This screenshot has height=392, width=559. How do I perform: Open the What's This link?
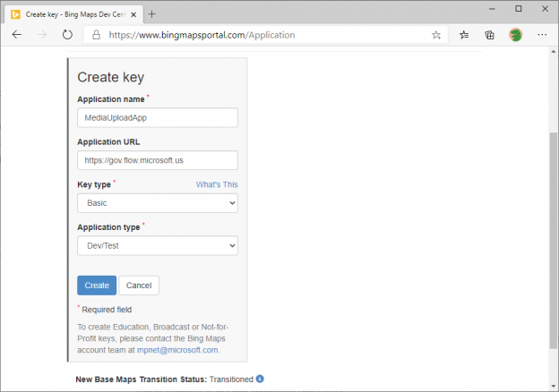click(217, 184)
